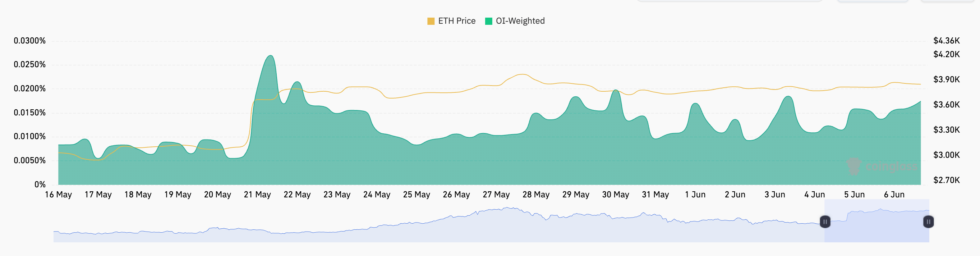Click the $4.36K right axis label
The height and width of the screenshot is (256, 980).
pyautogui.click(x=947, y=41)
